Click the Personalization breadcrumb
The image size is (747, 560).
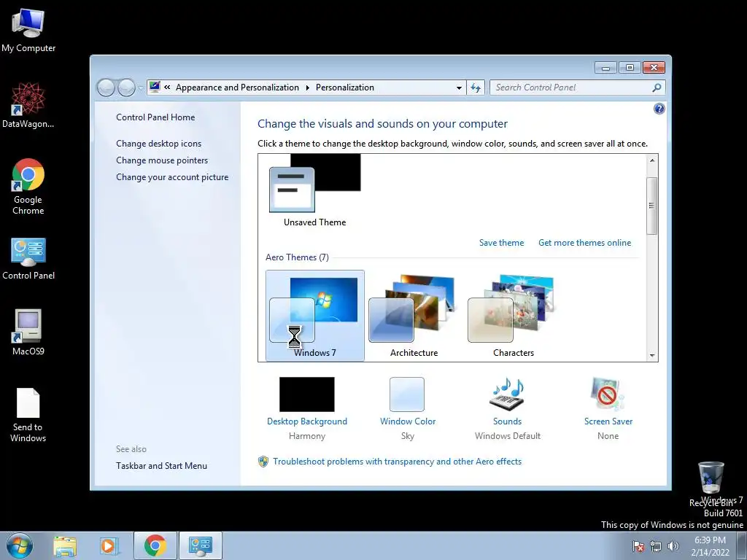(x=345, y=87)
